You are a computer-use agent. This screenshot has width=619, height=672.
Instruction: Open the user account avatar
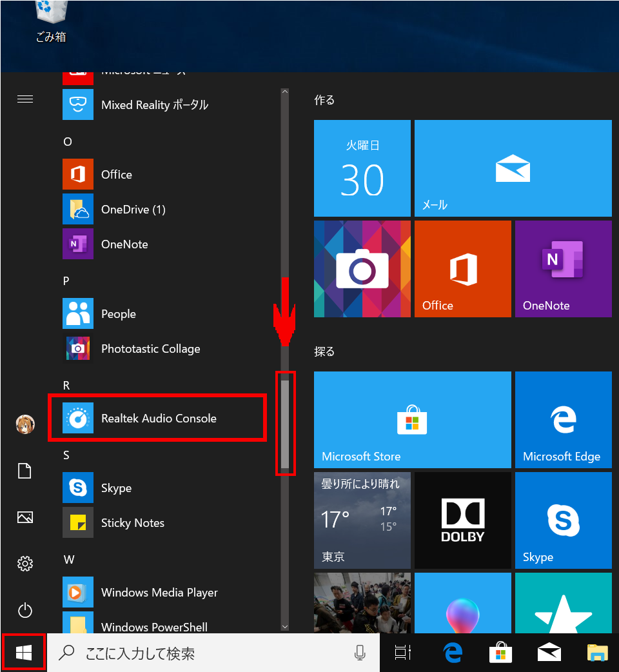tap(25, 424)
